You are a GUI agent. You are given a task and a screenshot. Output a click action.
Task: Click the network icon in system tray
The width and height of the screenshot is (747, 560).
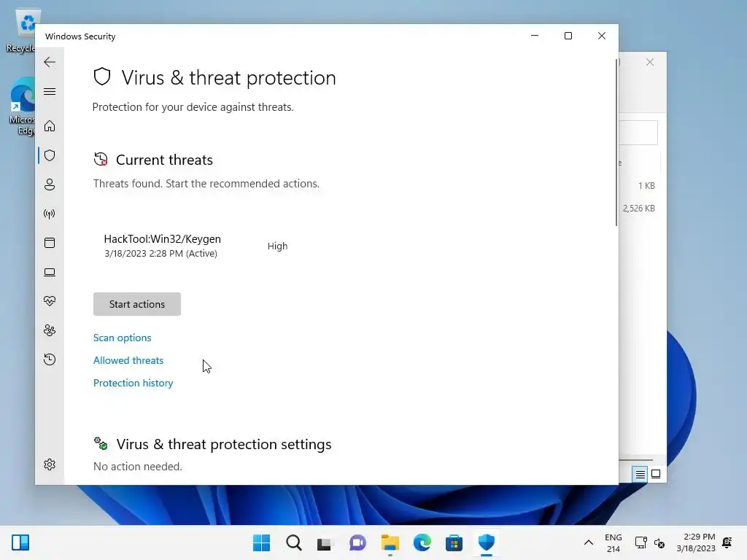coord(640,542)
